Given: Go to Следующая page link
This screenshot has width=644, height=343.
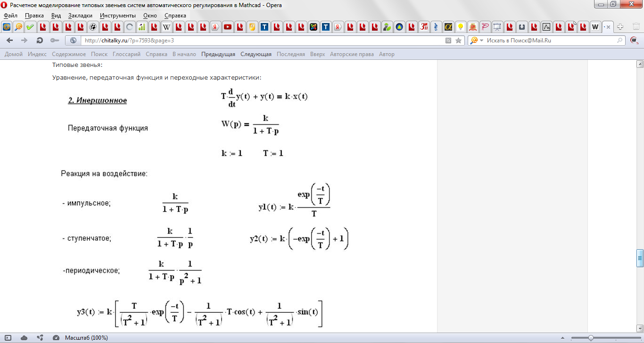Looking at the screenshot, I should point(256,54).
